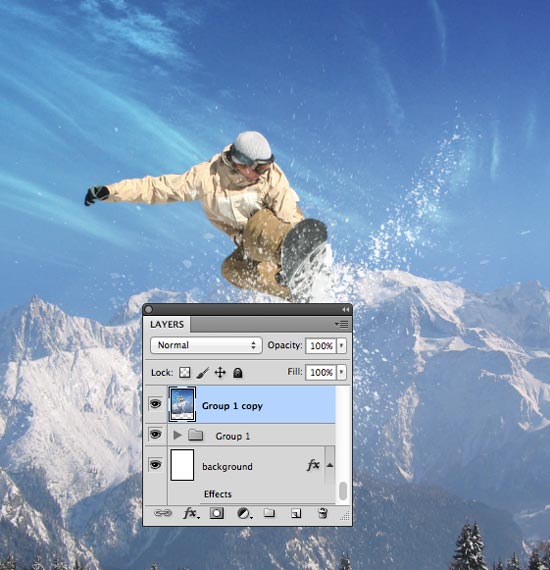Delete layer with trash icon
Viewport: 550px width, 570px height.
click(x=322, y=513)
